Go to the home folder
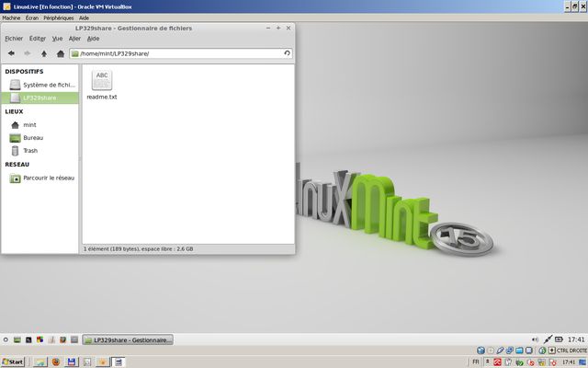588x368 pixels. [x=61, y=53]
